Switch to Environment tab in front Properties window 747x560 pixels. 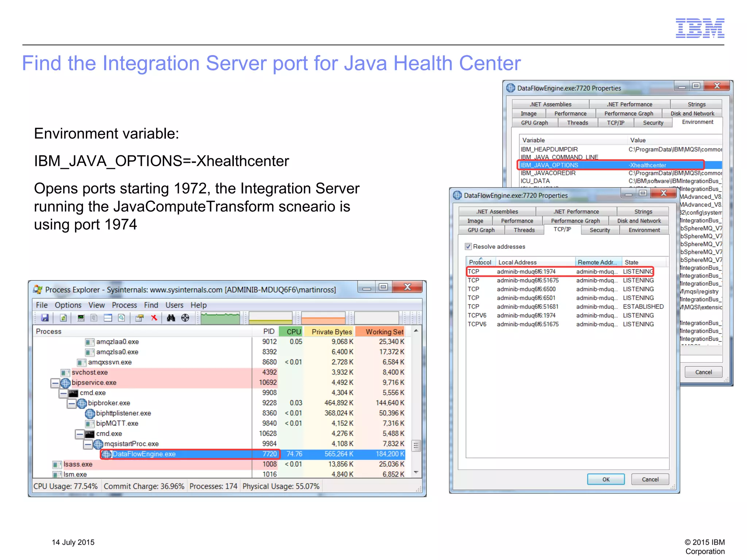(x=644, y=230)
